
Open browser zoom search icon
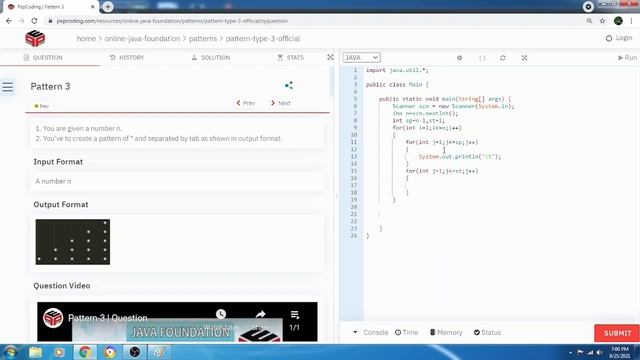click(x=589, y=20)
